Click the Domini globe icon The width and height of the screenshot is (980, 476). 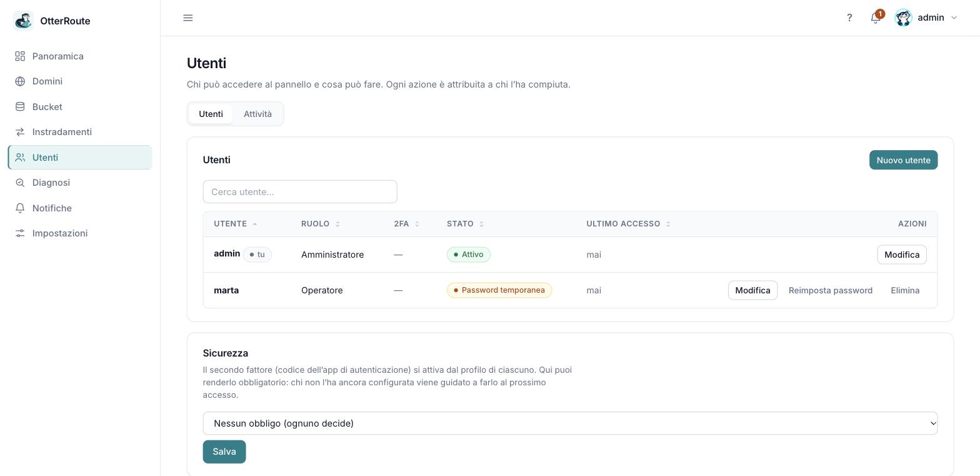click(20, 81)
